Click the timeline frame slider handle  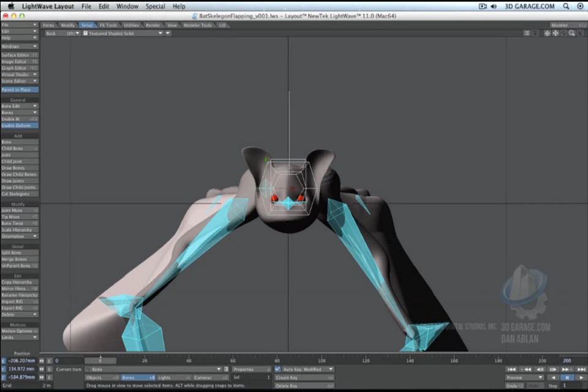click(100, 361)
